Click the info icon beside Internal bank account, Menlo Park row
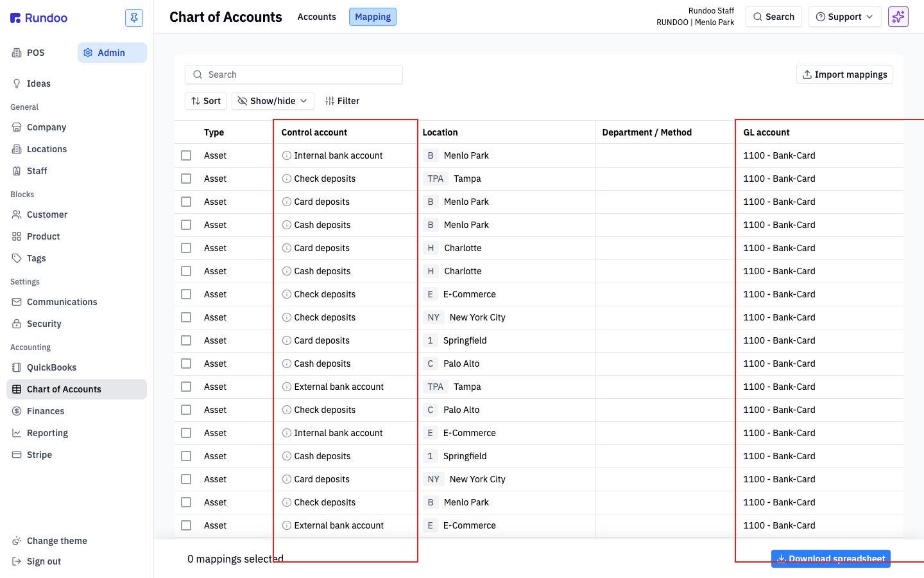Viewport: 924px width, 578px height. click(287, 155)
